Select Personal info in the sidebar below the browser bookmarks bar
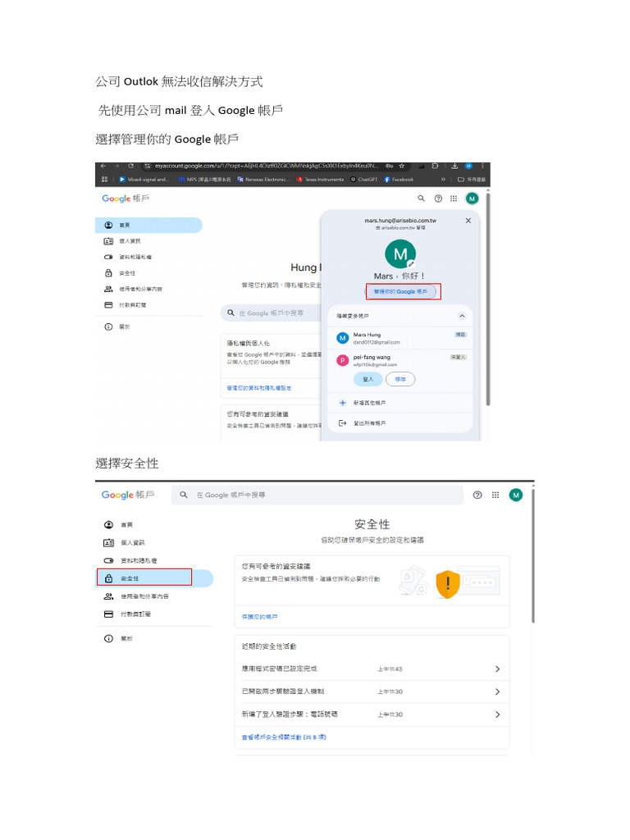Viewport: 630px width, 840px height. click(x=148, y=241)
